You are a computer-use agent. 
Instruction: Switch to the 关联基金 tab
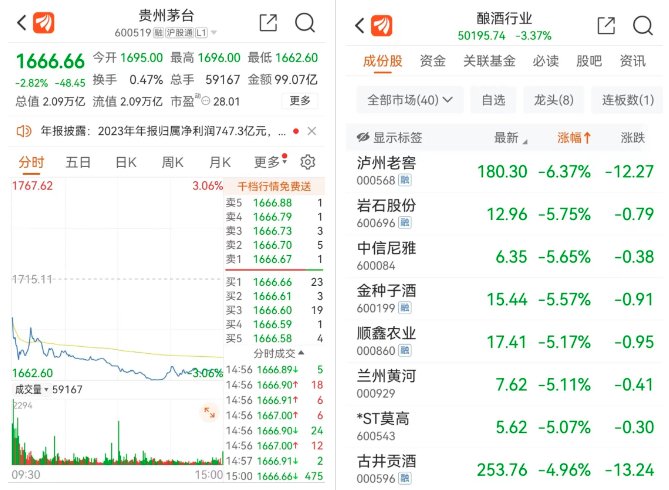(x=489, y=61)
